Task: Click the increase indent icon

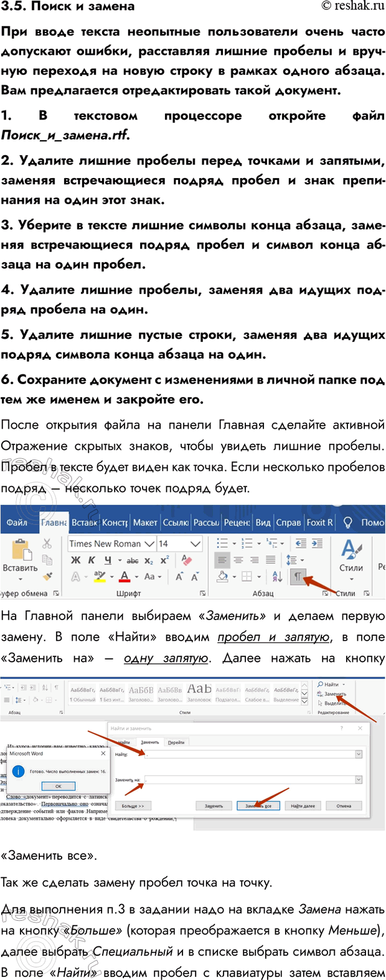Action: (317, 544)
